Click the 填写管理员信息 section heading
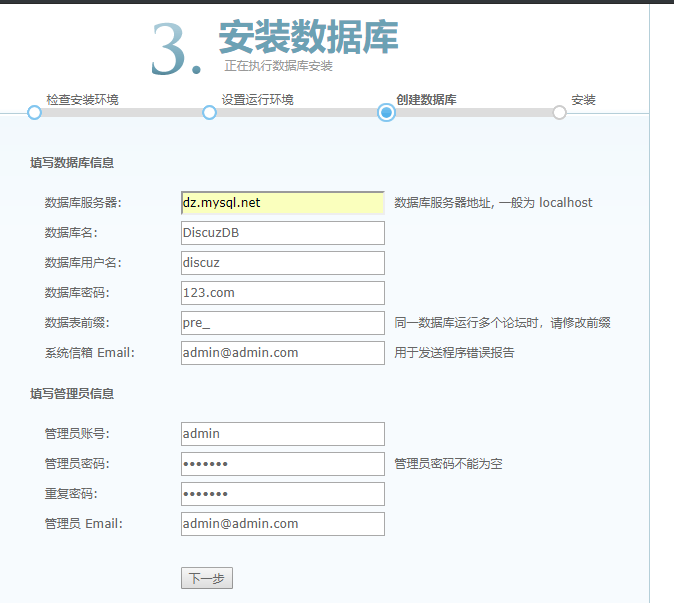The height and width of the screenshot is (603, 674). coord(72,394)
